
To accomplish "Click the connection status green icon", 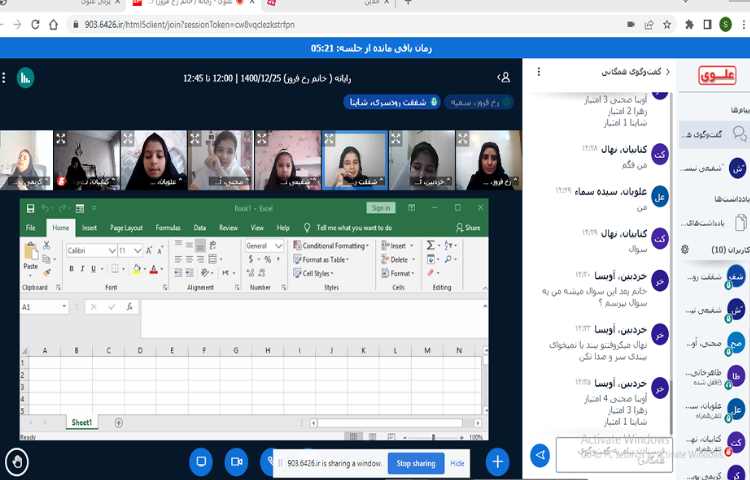I will [25, 78].
